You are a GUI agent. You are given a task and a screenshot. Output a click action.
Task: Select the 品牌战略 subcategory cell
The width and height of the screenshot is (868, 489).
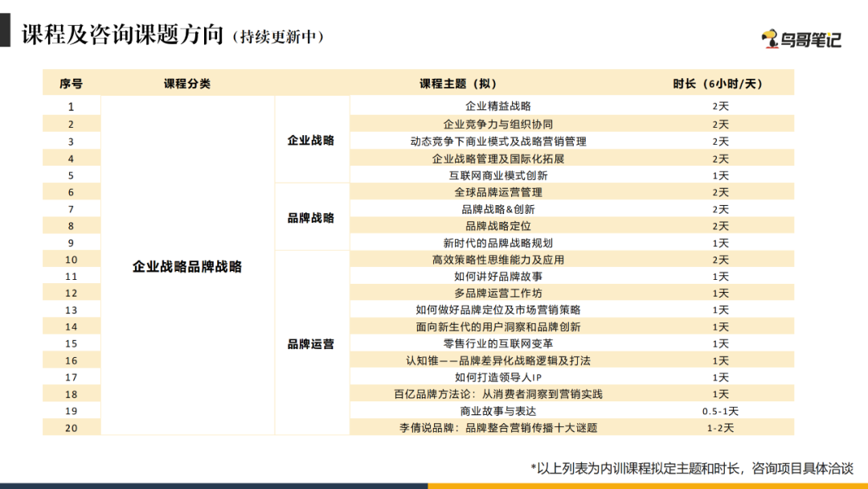click(310, 218)
